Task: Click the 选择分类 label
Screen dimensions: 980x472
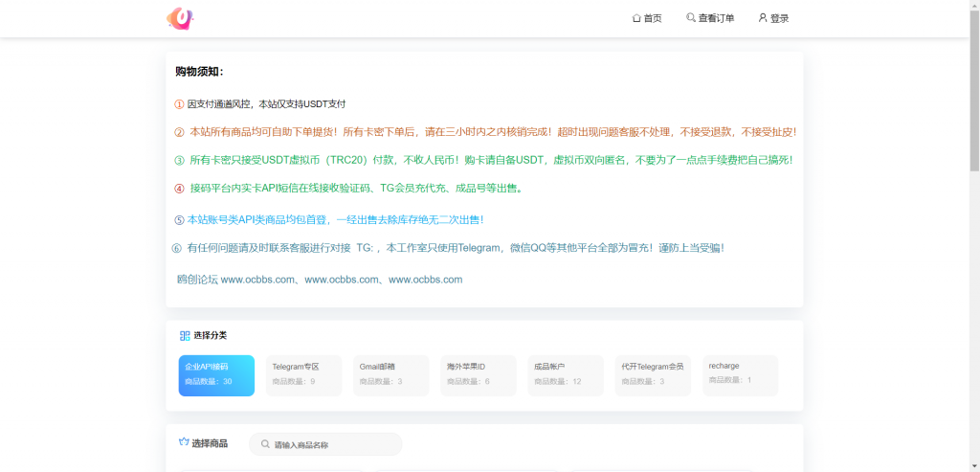Action: pos(210,336)
